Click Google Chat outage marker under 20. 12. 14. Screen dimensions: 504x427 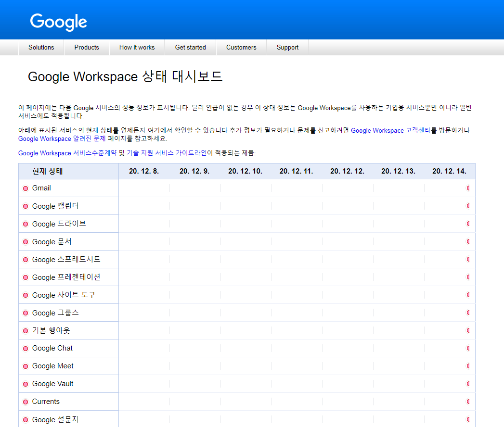(468, 348)
